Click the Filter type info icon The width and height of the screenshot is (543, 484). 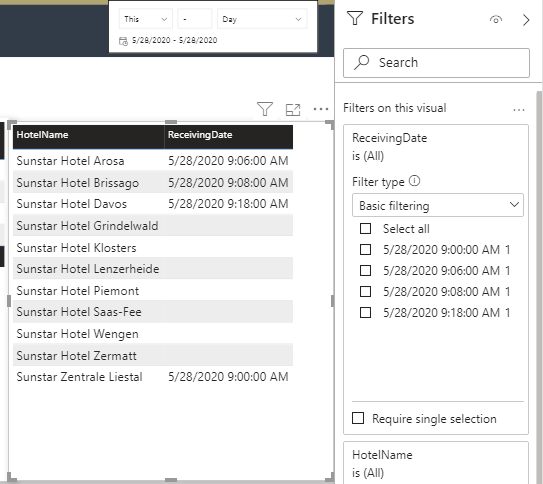(x=414, y=181)
